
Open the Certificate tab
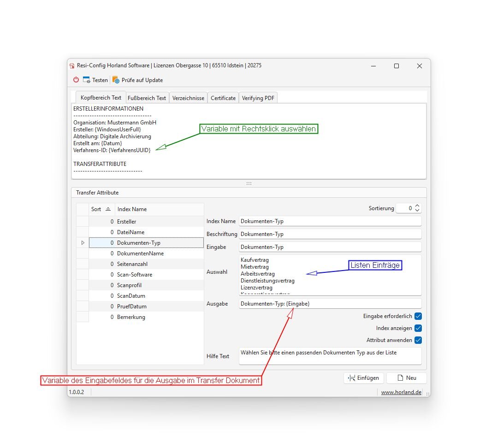pos(223,98)
